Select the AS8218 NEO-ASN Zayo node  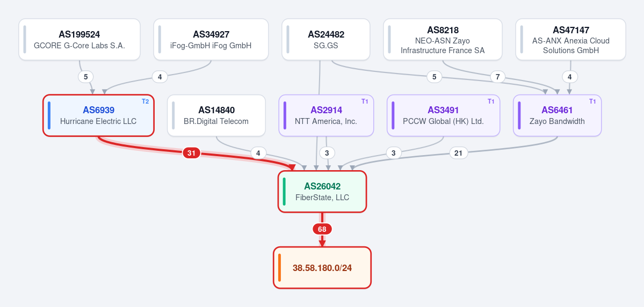(443, 39)
